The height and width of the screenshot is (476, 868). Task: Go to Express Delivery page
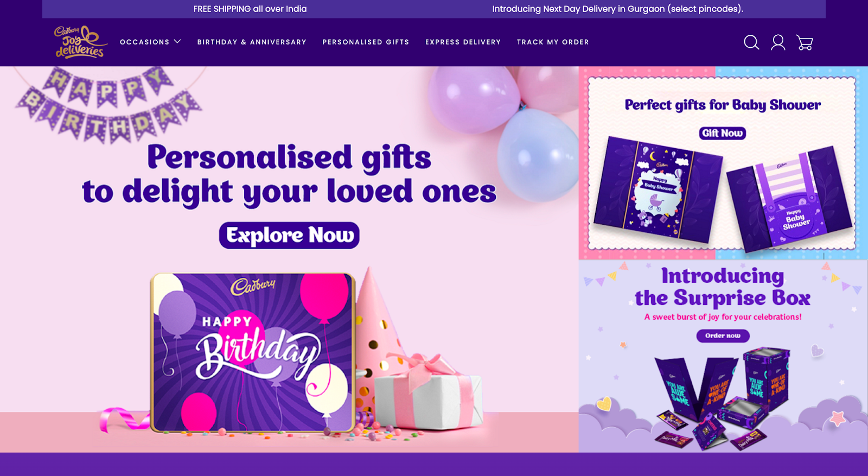click(463, 42)
